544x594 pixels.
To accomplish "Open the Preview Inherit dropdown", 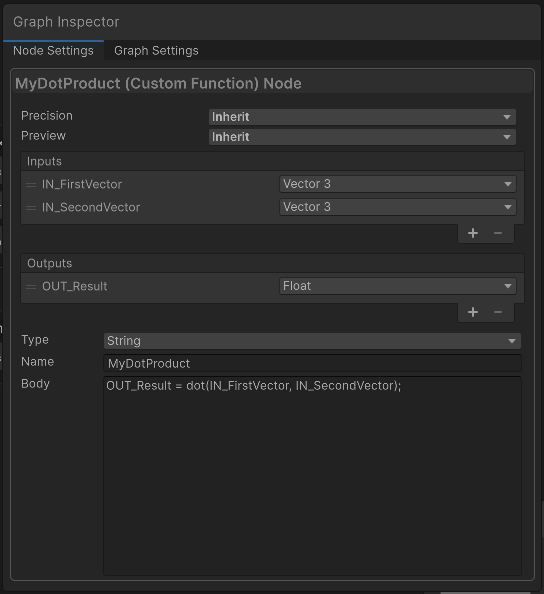I will point(362,137).
